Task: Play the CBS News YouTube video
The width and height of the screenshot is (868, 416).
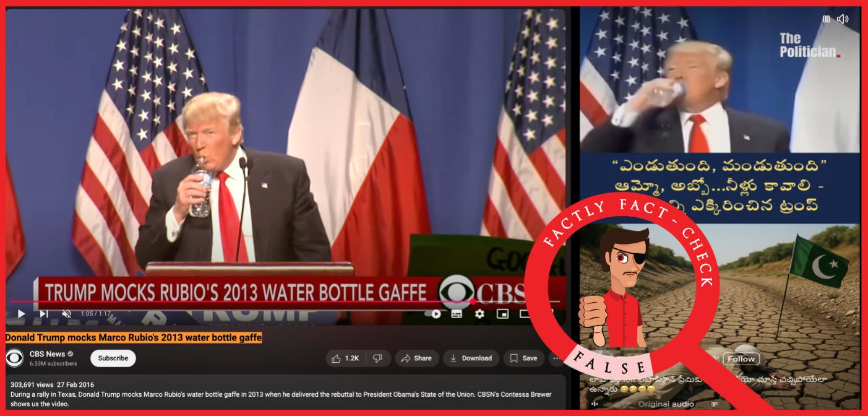Action: coord(21,314)
